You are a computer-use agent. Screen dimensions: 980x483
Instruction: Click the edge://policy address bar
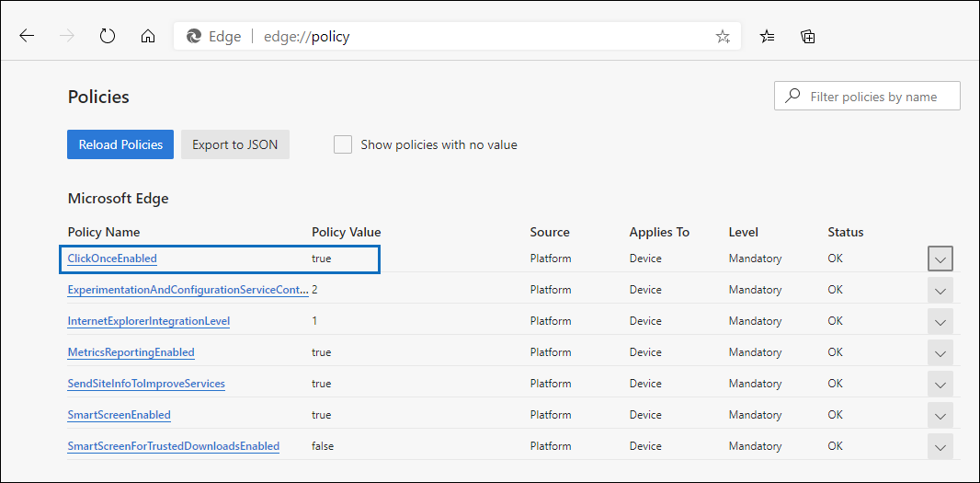[x=457, y=36]
